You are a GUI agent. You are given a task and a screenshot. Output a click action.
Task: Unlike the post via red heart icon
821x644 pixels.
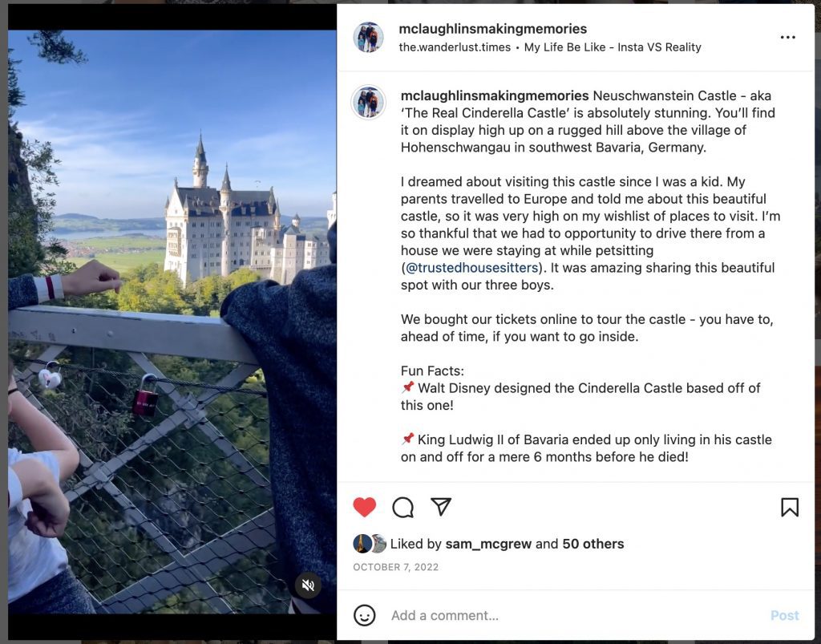coord(365,507)
